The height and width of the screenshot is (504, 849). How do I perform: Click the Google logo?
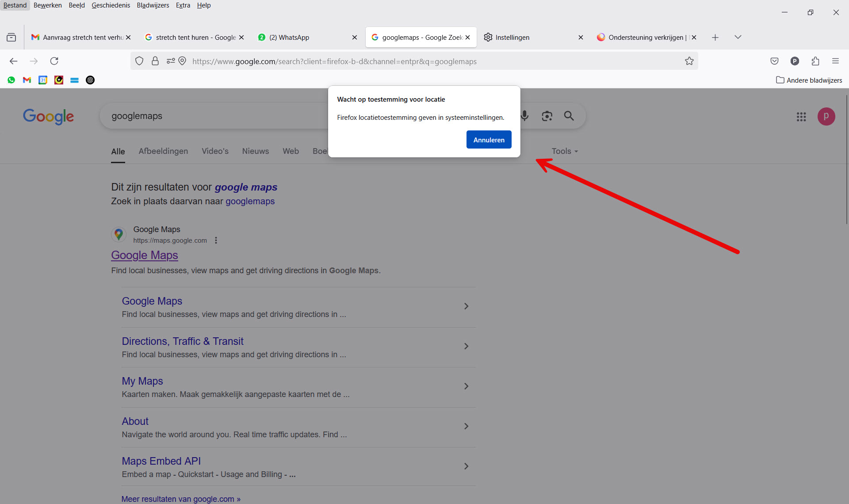click(x=49, y=116)
